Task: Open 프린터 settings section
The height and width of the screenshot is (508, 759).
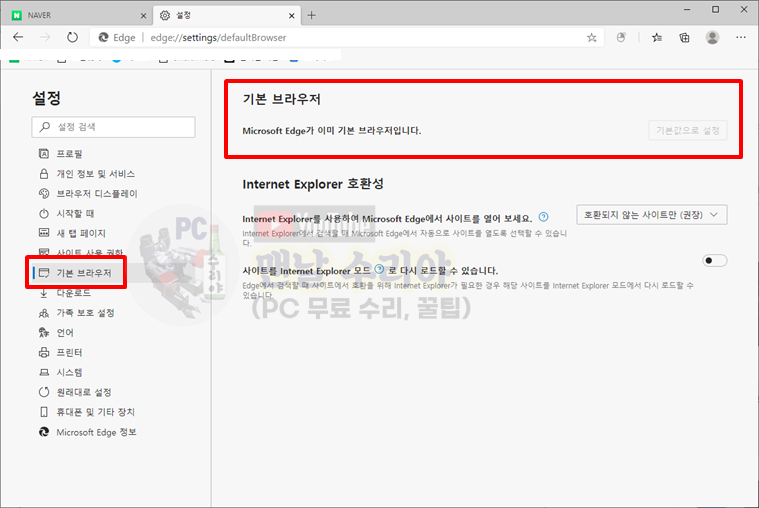Action: pos(69,353)
